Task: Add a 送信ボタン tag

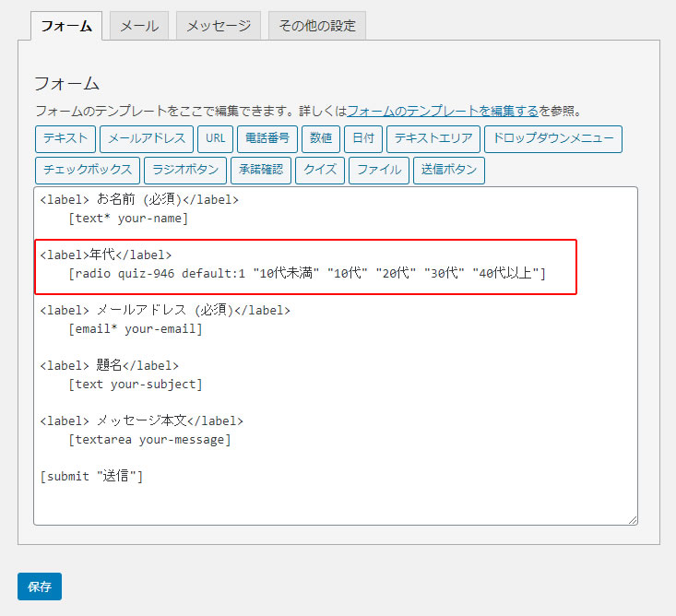Action: pyautogui.click(x=449, y=171)
